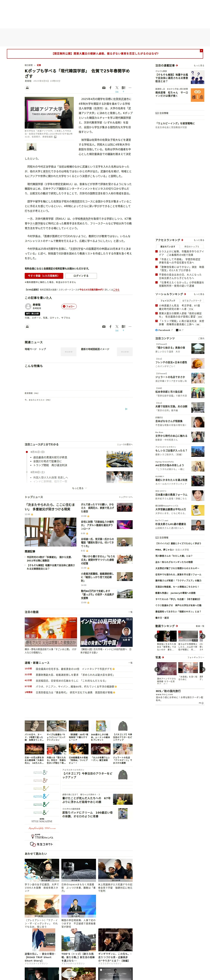Image resolution: width=210 pixels, height=980 pixels.
Task: Click the 記事 breadcrumb link
Action: click(x=39, y=65)
